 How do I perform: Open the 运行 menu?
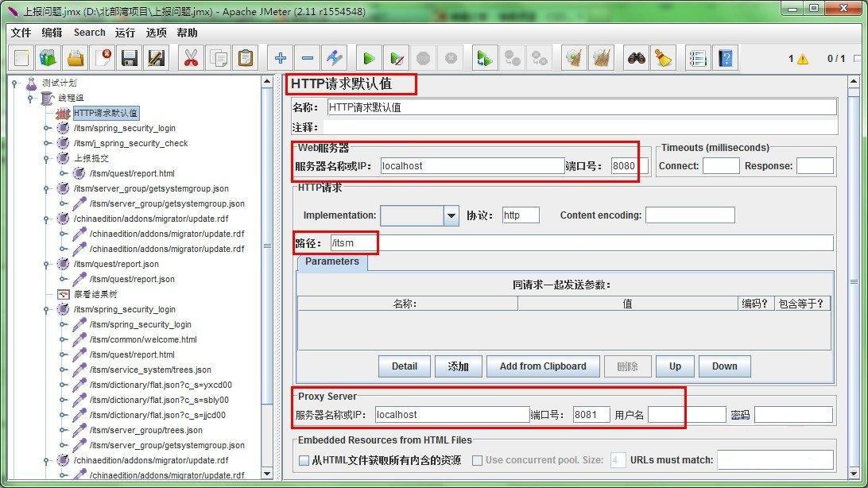pyautogui.click(x=125, y=33)
